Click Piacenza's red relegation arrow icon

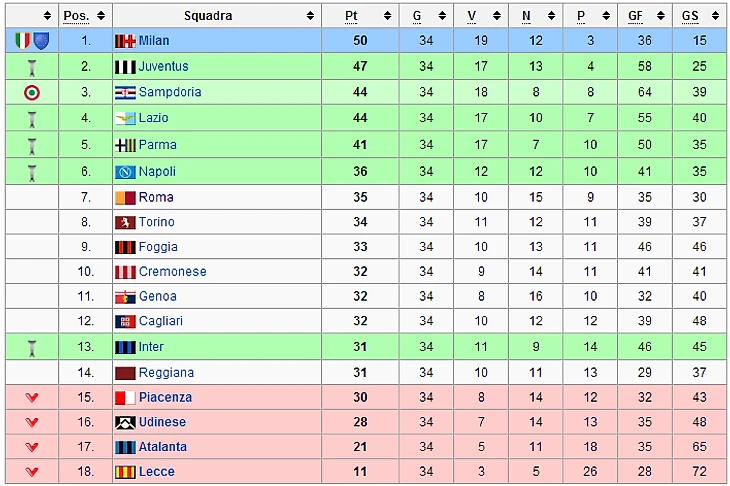tap(32, 397)
